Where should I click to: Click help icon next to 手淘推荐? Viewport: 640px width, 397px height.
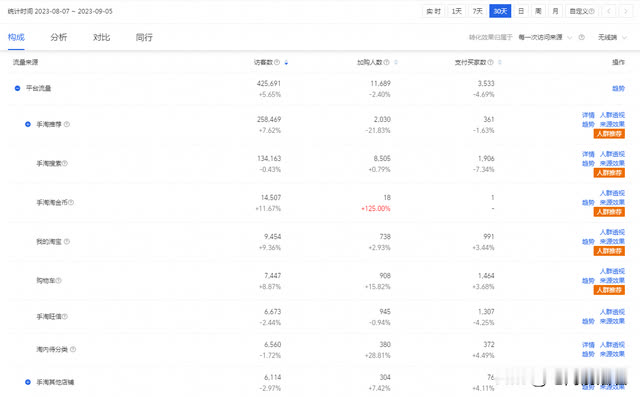(x=67, y=124)
